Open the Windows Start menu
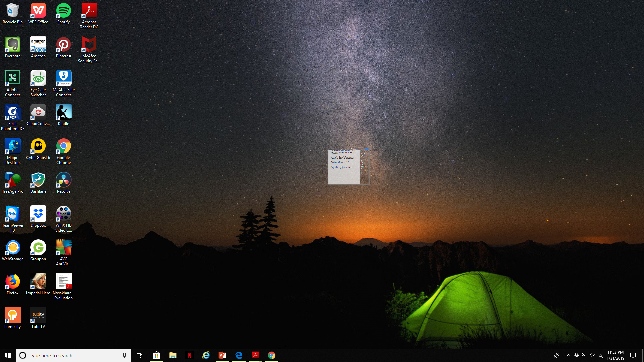Viewport: 644px width, 362px height. (8, 355)
